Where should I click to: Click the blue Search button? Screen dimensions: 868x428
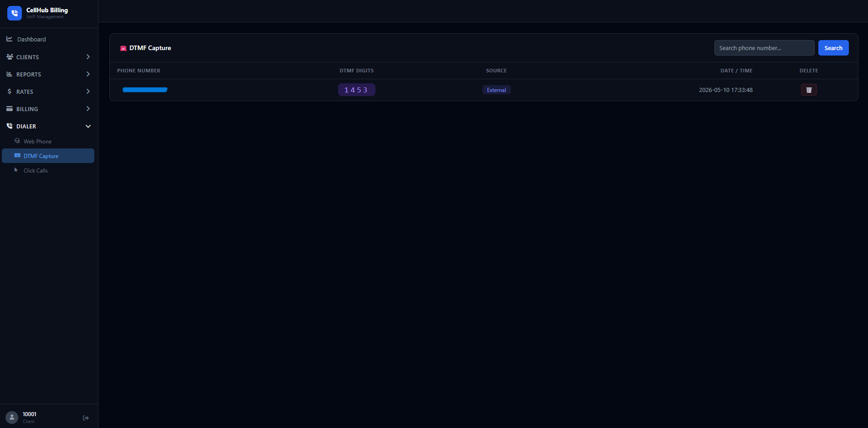833,48
